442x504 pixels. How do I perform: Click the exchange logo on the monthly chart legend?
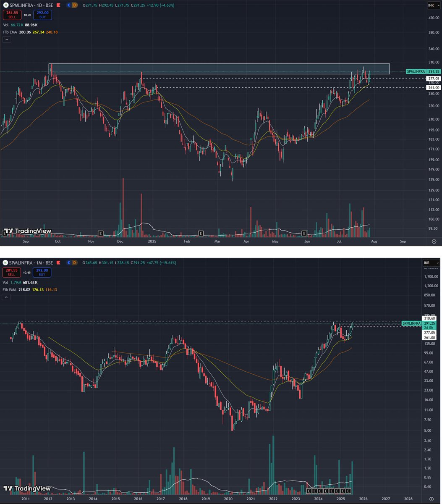5,262
